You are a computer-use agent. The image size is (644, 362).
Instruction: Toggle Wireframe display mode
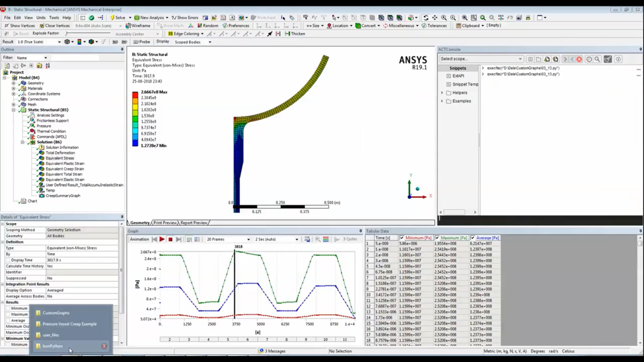138,26
